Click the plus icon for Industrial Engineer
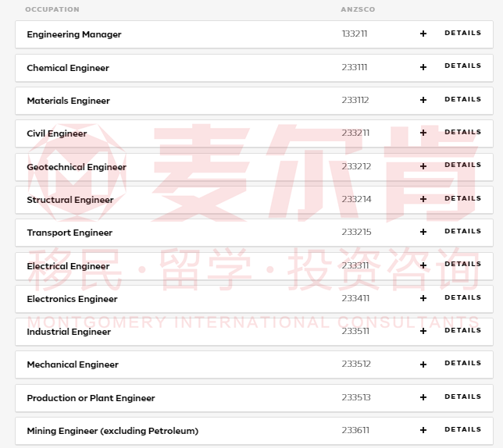 coord(423,331)
